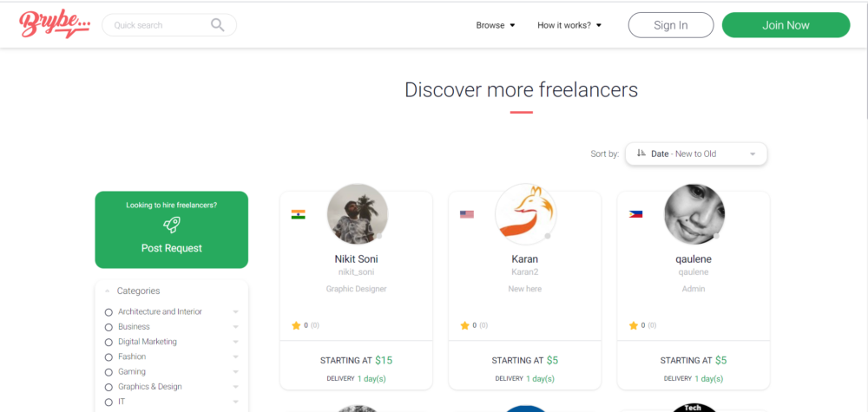
Task: Expand Graphics & Design subcategories arrow
Action: pyautogui.click(x=236, y=387)
